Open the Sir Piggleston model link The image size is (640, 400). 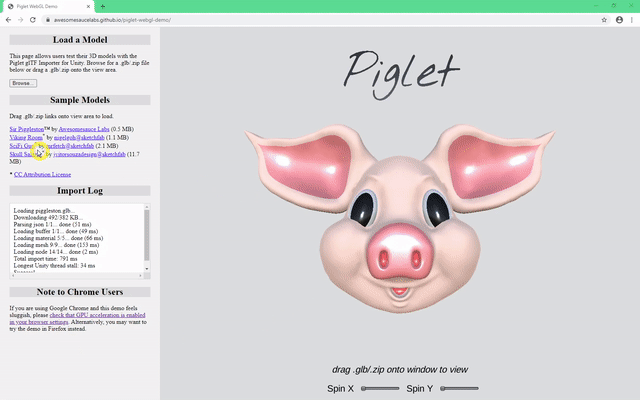pyautogui.click(x=27, y=129)
